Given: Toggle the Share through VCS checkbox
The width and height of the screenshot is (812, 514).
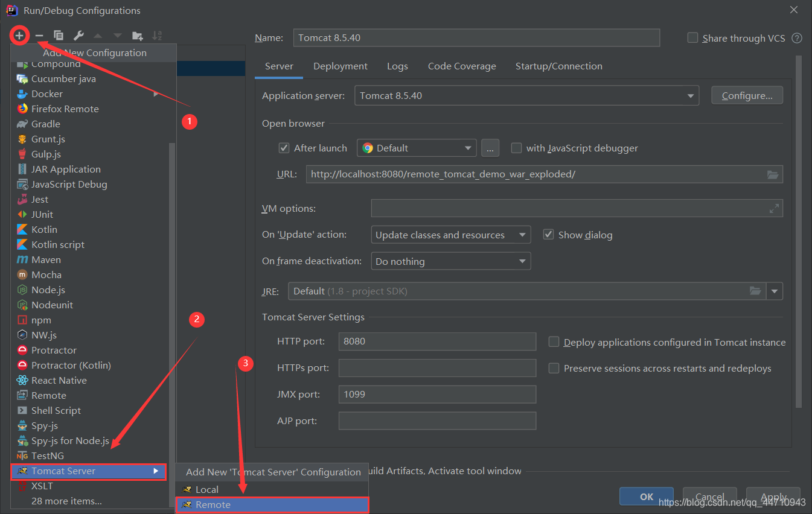Looking at the screenshot, I should [692, 38].
